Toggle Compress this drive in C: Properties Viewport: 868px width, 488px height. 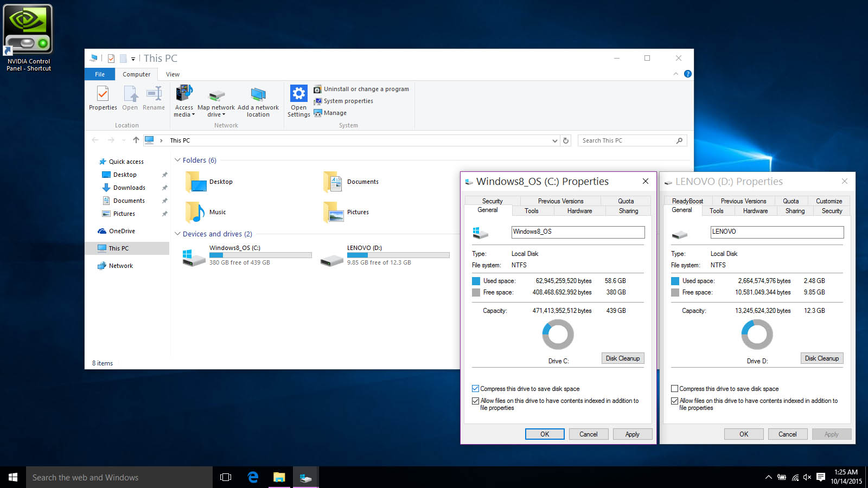[x=475, y=389]
